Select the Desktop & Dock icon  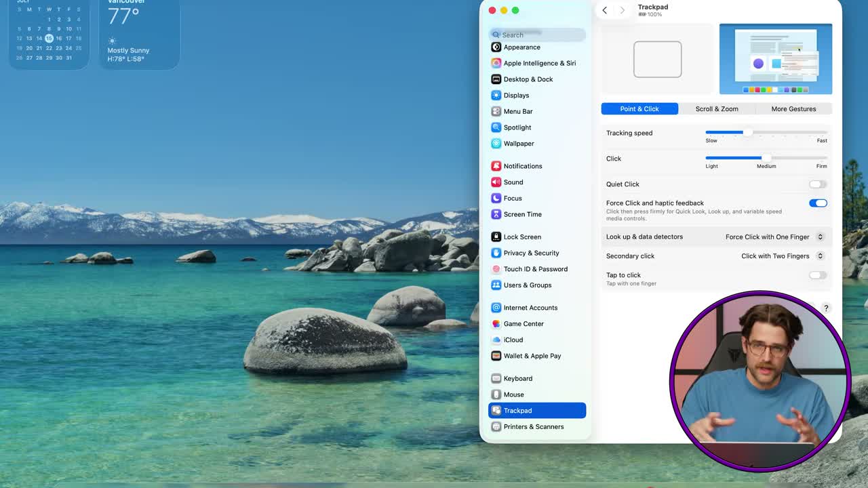coord(496,79)
